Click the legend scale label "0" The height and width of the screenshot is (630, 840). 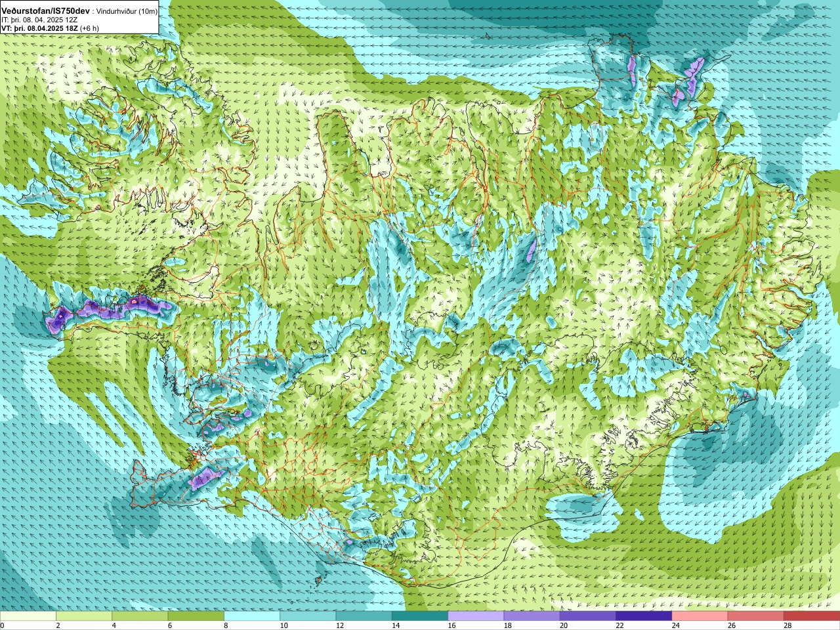pyautogui.click(x=3, y=625)
